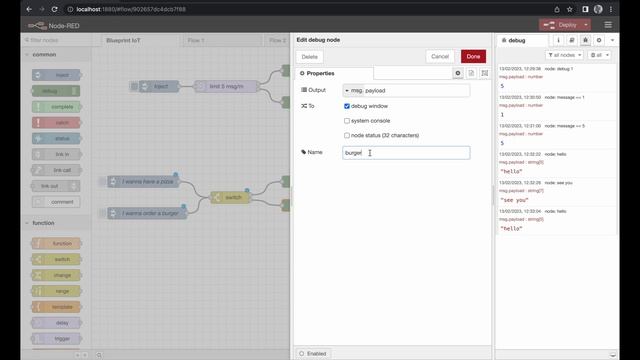640x360 pixels.
Task: Select the link call palette node
Action: pyautogui.click(x=56, y=170)
